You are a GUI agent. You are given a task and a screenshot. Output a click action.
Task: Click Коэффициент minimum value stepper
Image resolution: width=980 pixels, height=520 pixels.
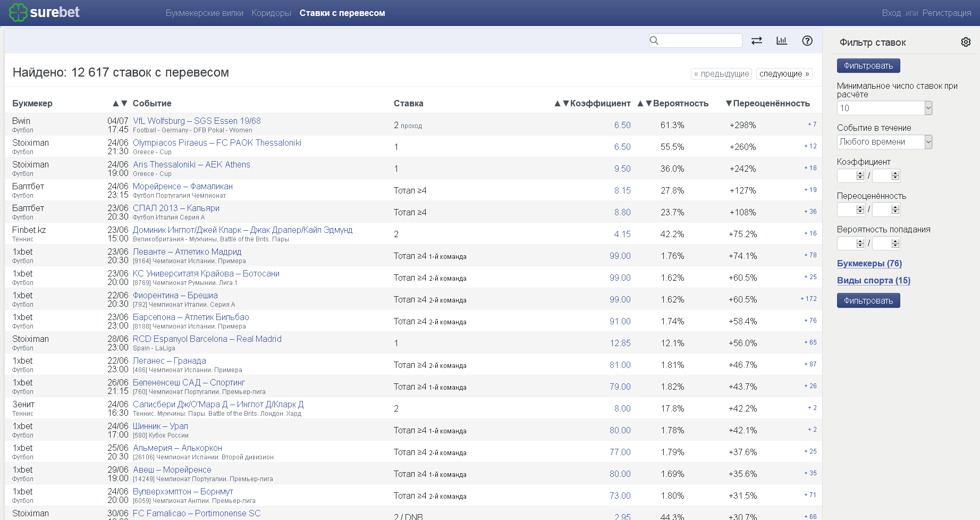tap(860, 175)
